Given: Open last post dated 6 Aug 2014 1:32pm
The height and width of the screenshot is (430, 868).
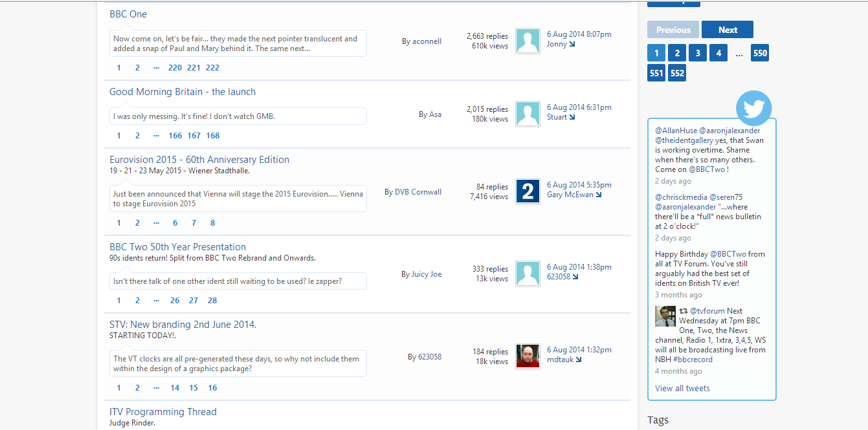Looking at the screenshot, I should point(579,350).
